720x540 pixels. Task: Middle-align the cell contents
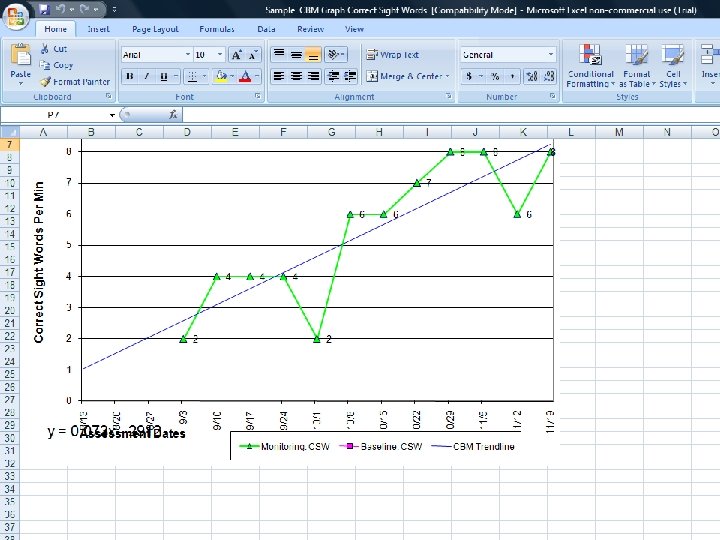tap(296, 55)
